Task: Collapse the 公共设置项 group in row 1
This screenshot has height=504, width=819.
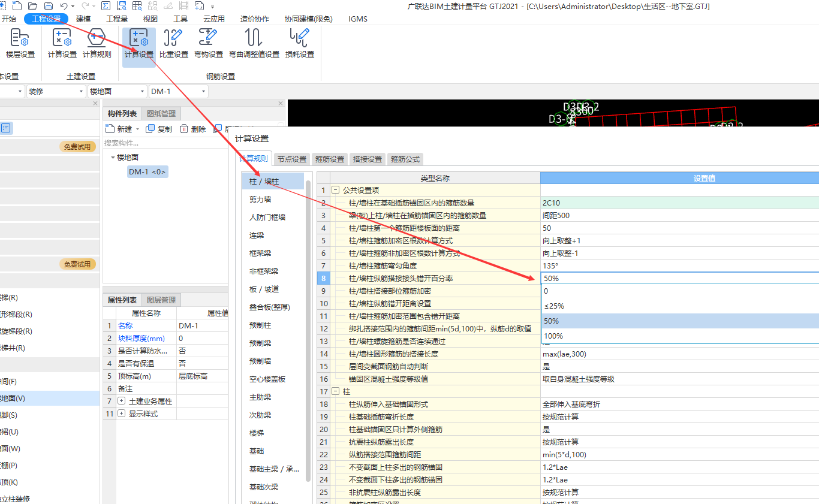Action: pos(336,190)
